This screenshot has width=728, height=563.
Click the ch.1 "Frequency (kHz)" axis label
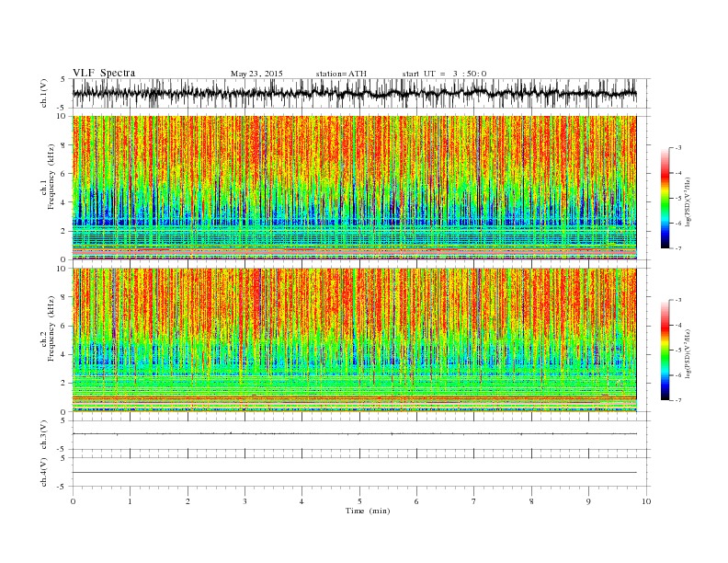[x=51, y=177]
